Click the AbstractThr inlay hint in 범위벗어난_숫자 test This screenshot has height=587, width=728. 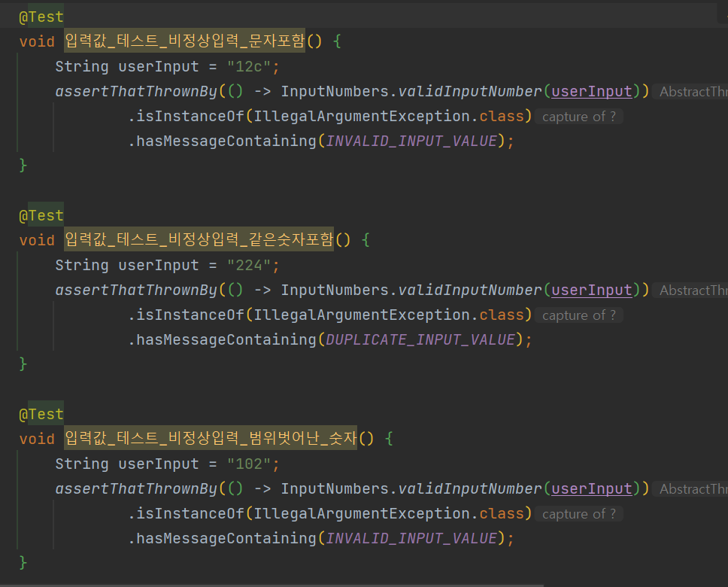coord(691,489)
